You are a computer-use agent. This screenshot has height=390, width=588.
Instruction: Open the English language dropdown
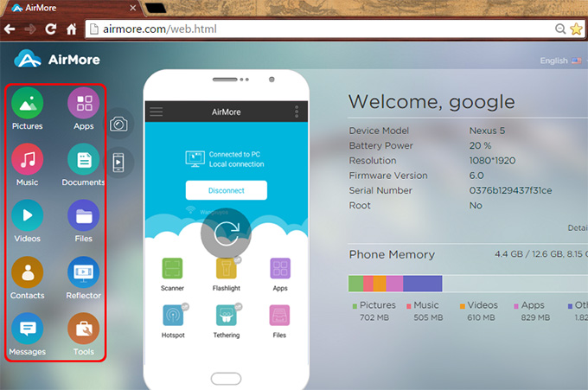[x=561, y=61]
